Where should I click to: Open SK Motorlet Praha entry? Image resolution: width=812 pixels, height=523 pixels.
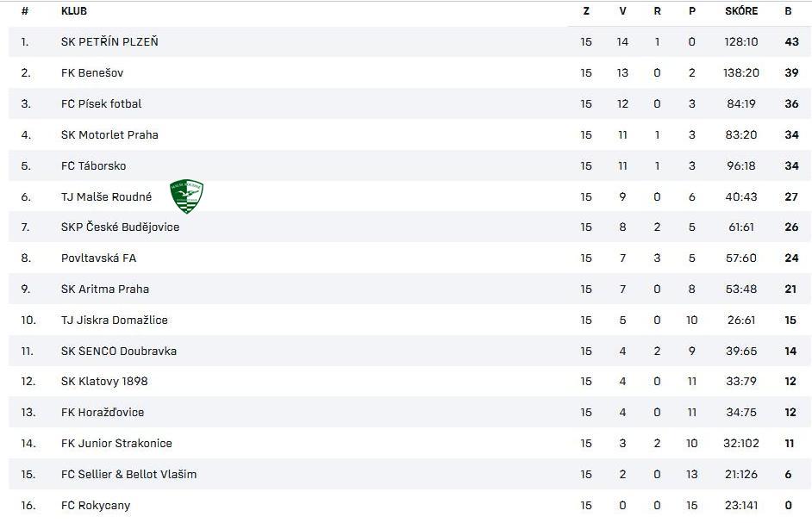(109, 135)
